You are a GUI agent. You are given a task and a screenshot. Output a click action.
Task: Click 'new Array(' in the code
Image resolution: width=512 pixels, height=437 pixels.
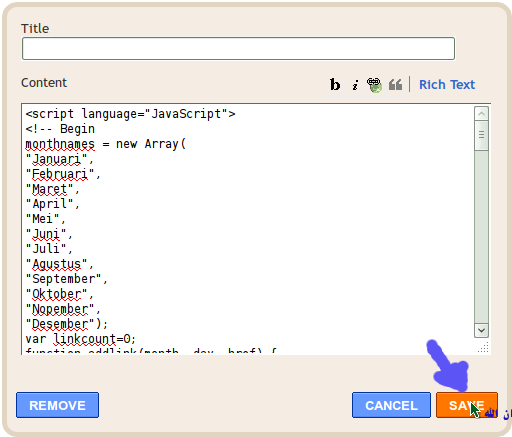coord(151,144)
